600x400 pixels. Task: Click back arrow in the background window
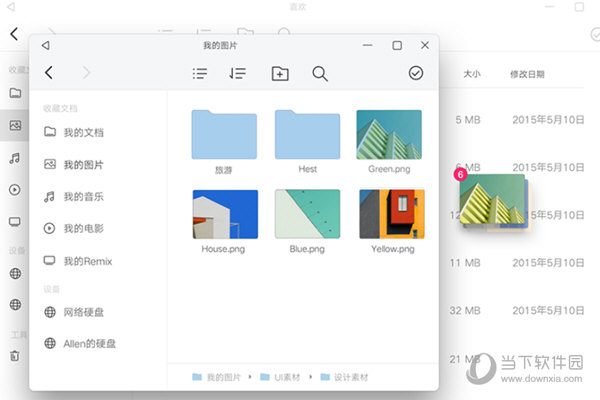pos(14,34)
